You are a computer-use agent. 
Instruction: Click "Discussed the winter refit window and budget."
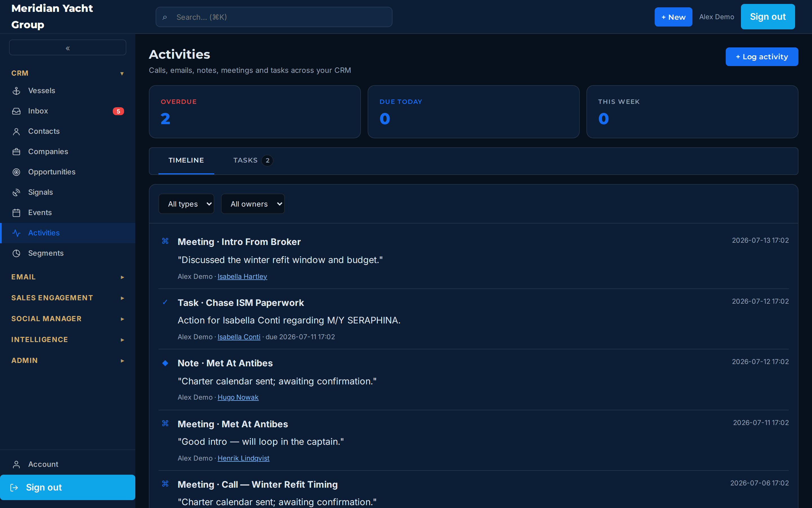tap(280, 260)
